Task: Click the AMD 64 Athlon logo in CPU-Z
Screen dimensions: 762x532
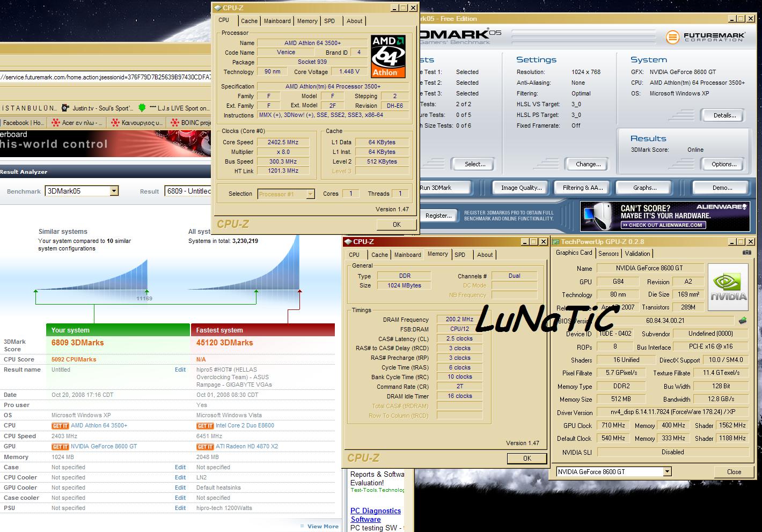Action: point(388,56)
